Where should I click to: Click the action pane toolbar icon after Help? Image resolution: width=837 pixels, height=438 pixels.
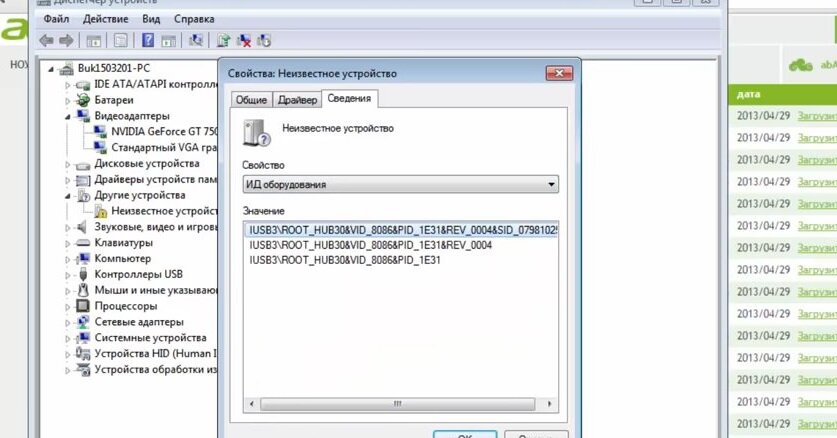[169, 41]
